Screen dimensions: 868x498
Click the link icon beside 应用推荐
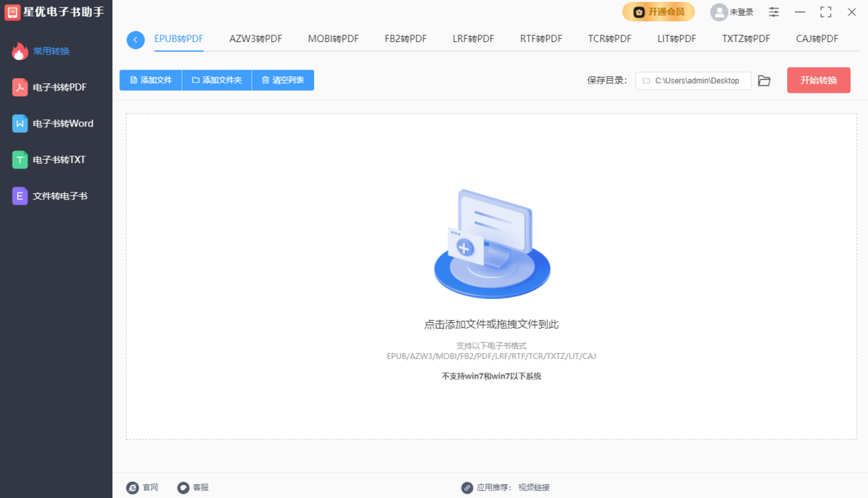(467, 488)
